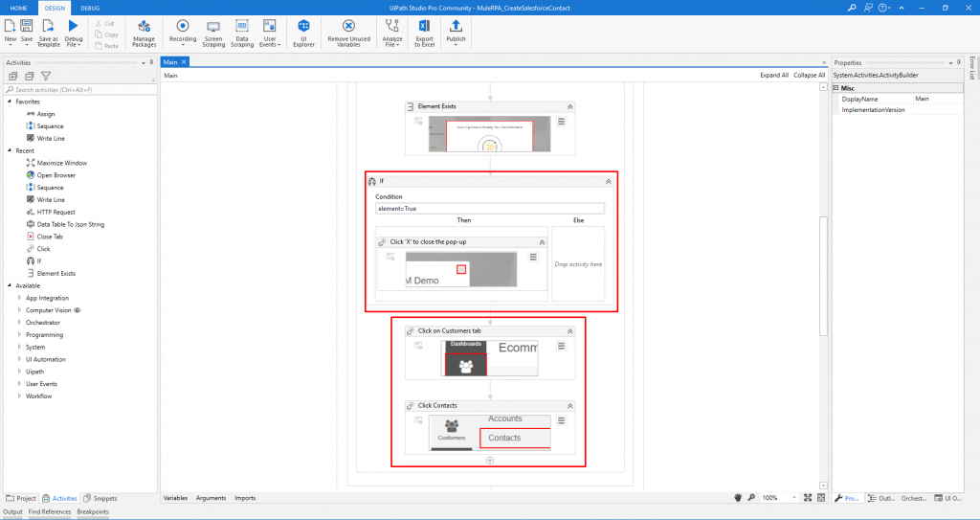Open Find References panel

(x=50, y=512)
